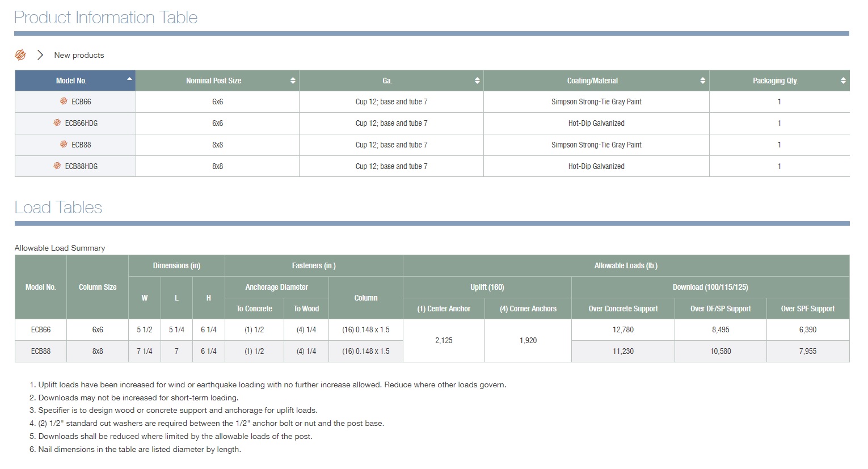Click the new product icon beside ECB88HDG
868x469 pixels.
(57, 166)
